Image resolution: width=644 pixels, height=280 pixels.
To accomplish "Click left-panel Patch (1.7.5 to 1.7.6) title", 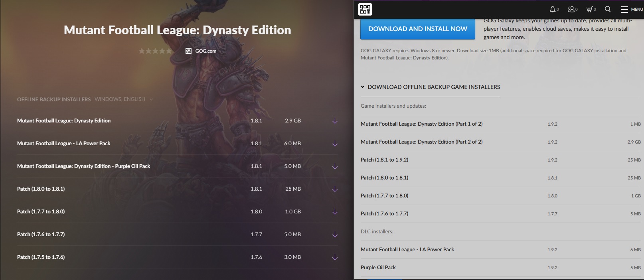I will click(x=41, y=257).
